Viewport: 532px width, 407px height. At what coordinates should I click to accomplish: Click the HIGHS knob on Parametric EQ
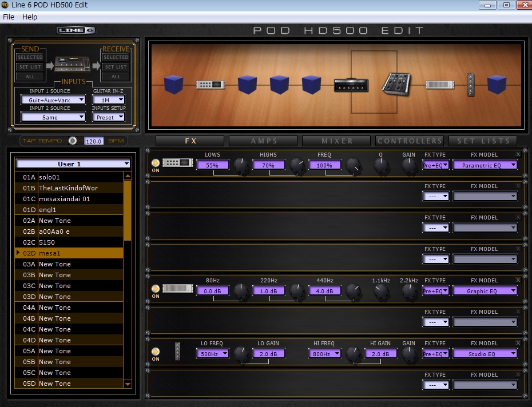click(297, 165)
